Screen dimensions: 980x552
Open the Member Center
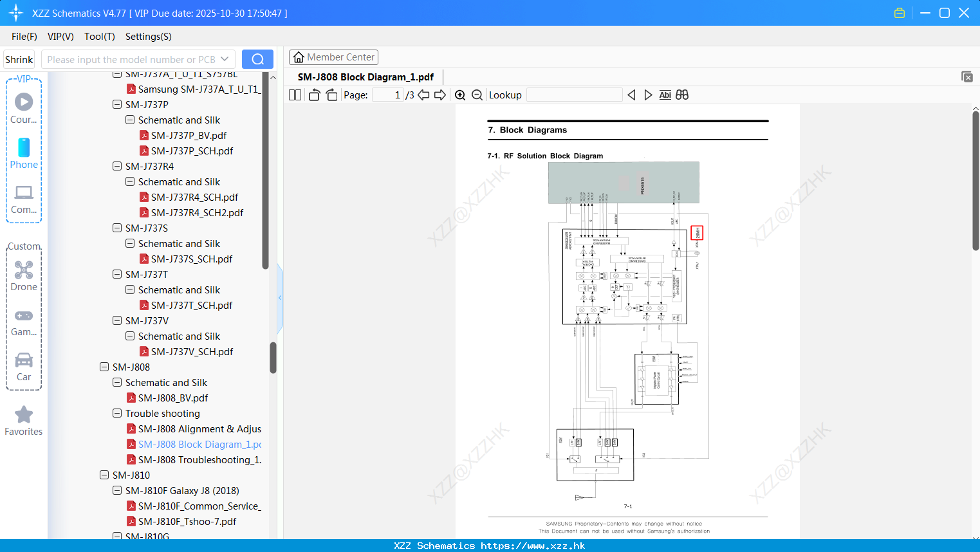click(x=333, y=57)
